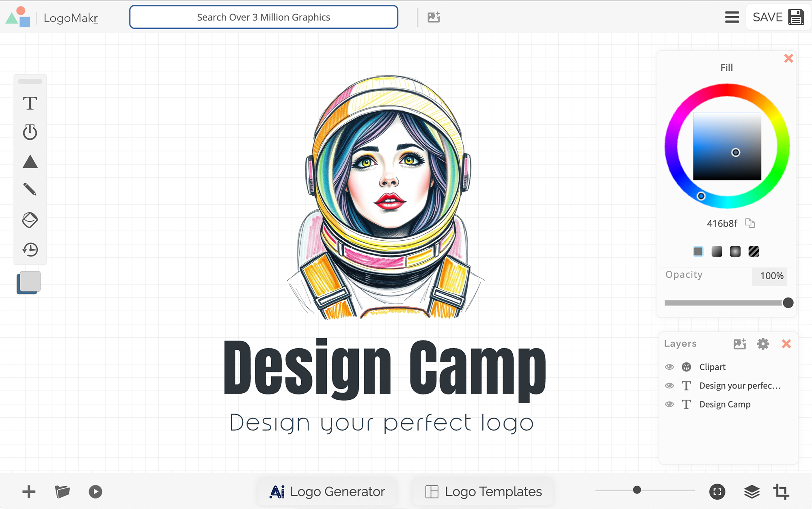The height and width of the screenshot is (509, 812).
Task: Click the upload image icon
Action: tap(434, 17)
